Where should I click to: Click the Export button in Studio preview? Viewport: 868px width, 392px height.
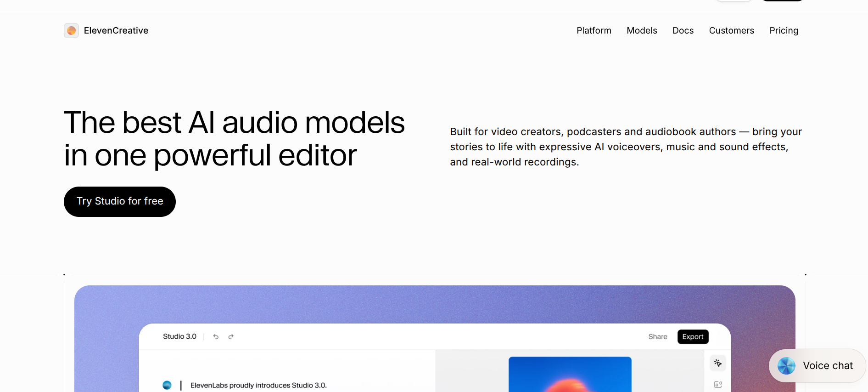pos(693,337)
